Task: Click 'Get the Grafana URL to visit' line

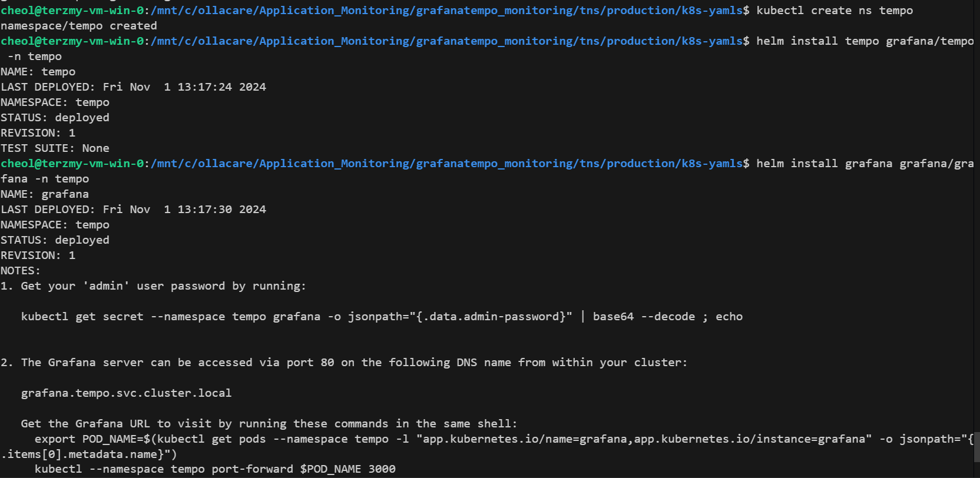Action: [269, 424]
